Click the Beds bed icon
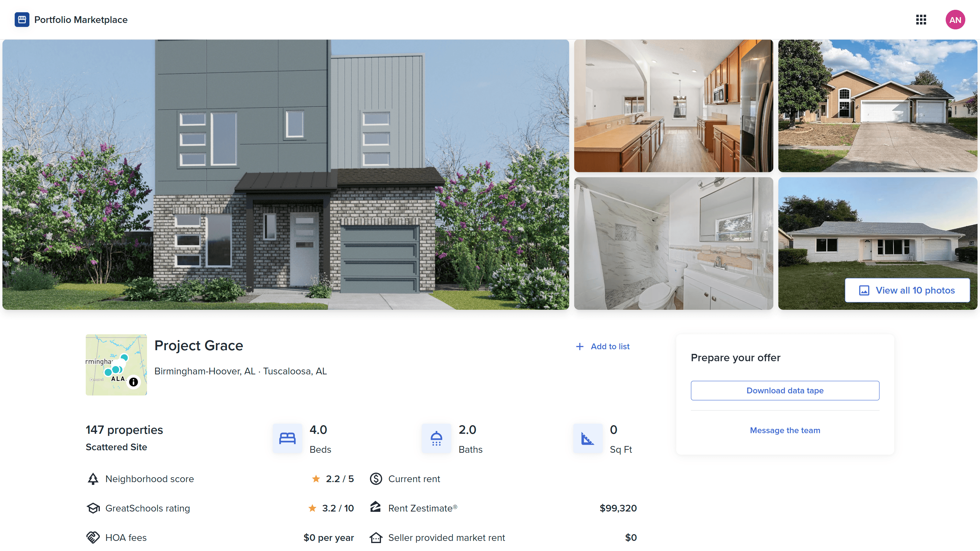980x551 pixels. coord(287,438)
